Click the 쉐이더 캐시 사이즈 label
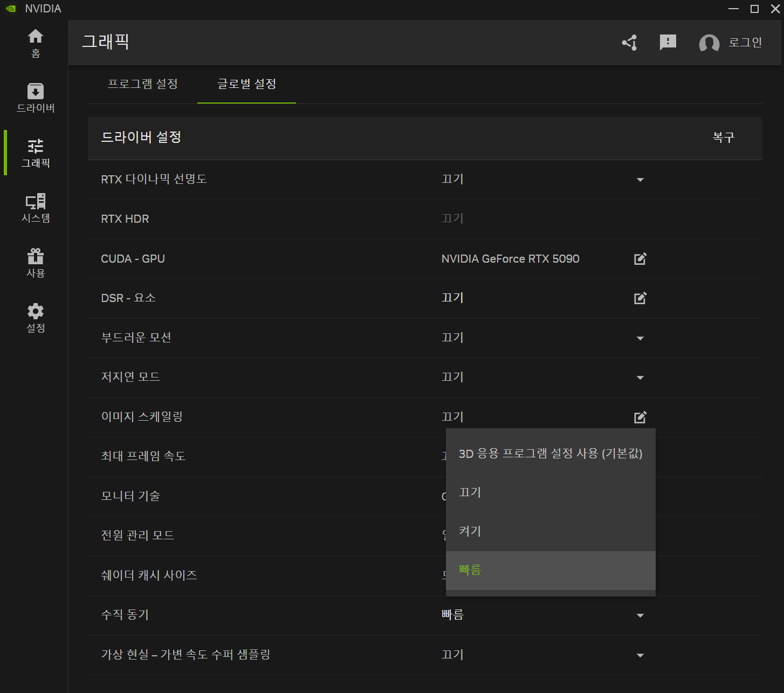Image resolution: width=784 pixels, height=693 pixels. coord(149,575)
